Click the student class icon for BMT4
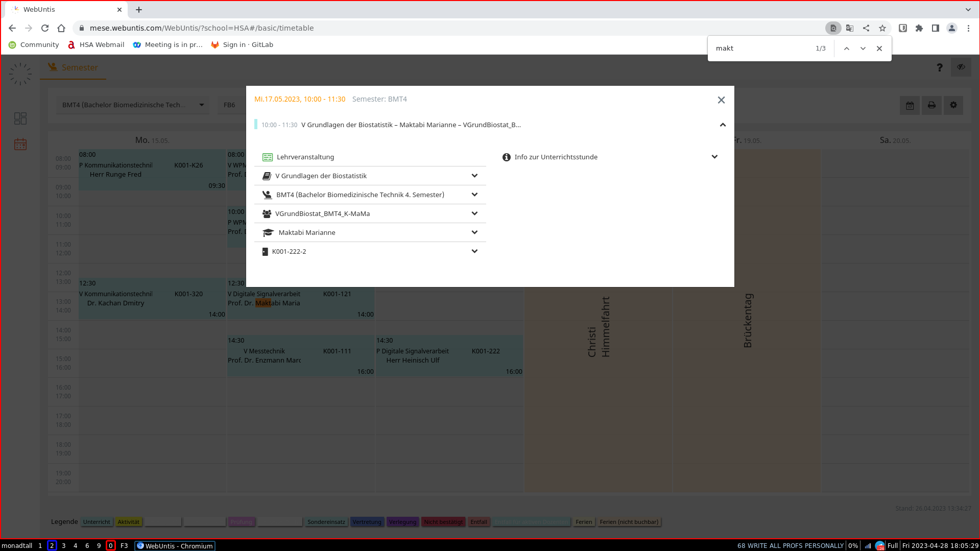 pyautogui.click(x=267, y=195)
